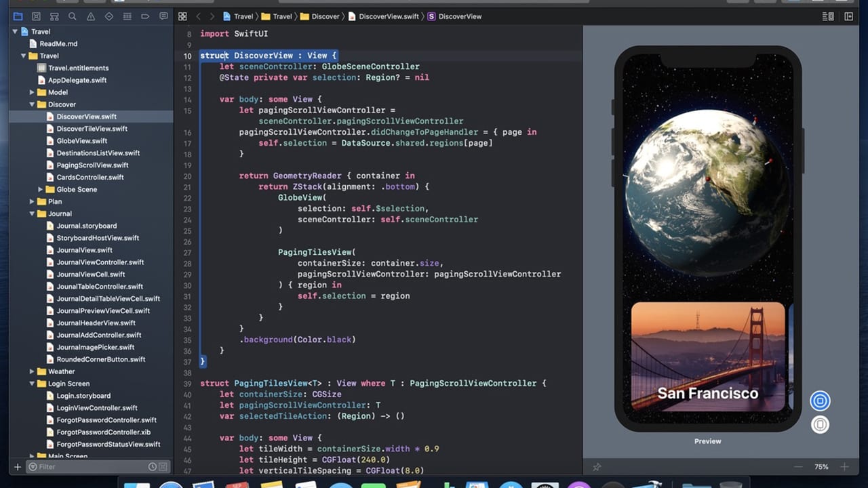Click Travel project in the jump bar
Screen dimensions: 868x488
pos(237,16)
